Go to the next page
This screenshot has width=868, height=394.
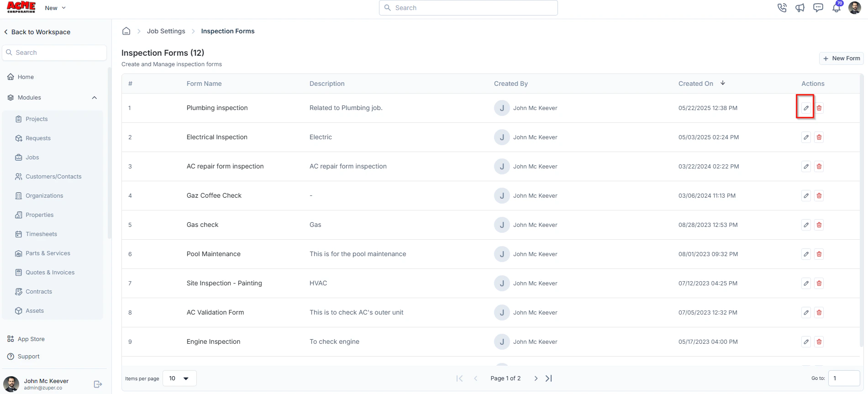(x=536, y=378)
